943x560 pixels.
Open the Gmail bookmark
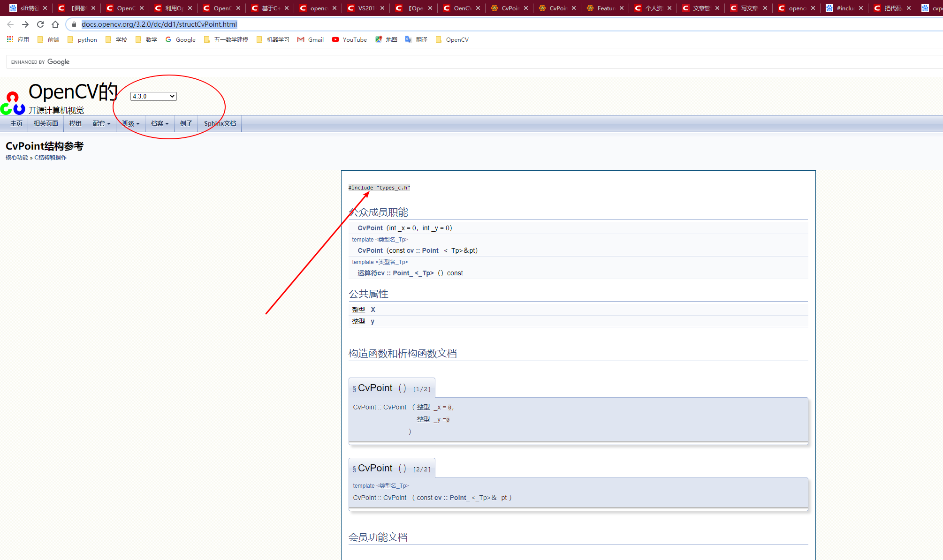[x=311, y=40]
